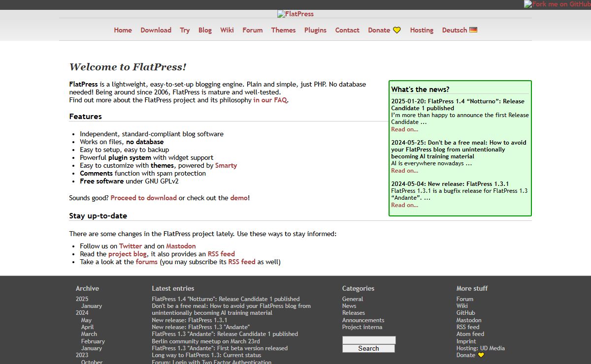Screen dimensions: 591x364
Task: Open RSS feed under More stuff
Action: point(468,327)
